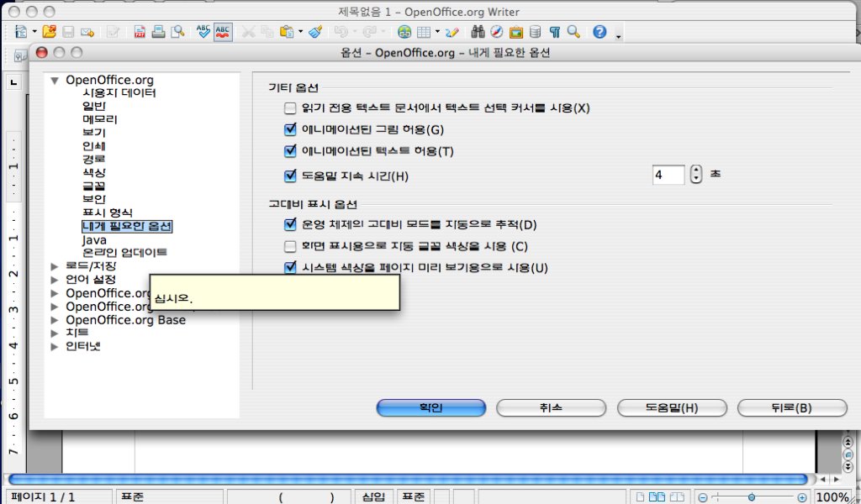
Task: Click the Redo arrow icon
Action: pos(369,32)
